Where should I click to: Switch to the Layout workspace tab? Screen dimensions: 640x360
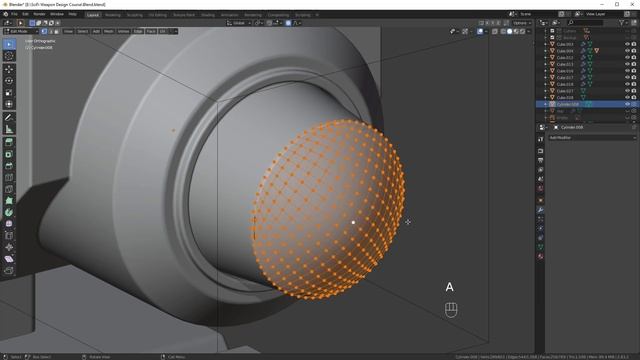pos(93,15)
